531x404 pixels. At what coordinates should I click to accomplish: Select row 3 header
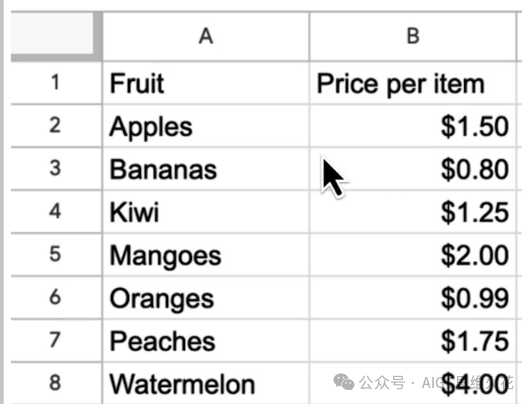tap(56, 169)
